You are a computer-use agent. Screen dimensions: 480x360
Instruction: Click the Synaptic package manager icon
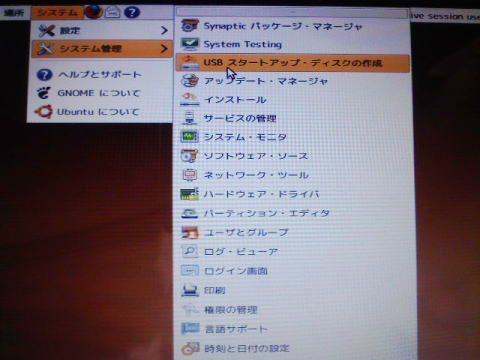pyautogui.click(x=190, y=26)
